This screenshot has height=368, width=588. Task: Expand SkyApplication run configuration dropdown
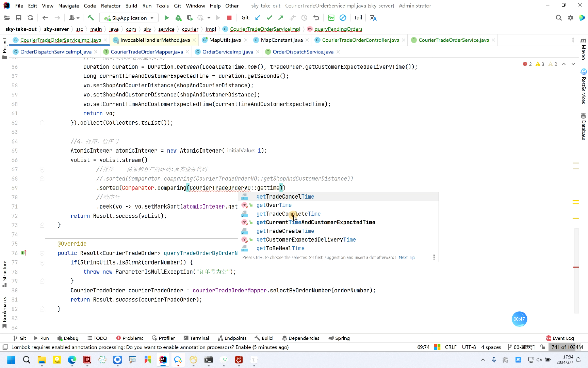152,18
